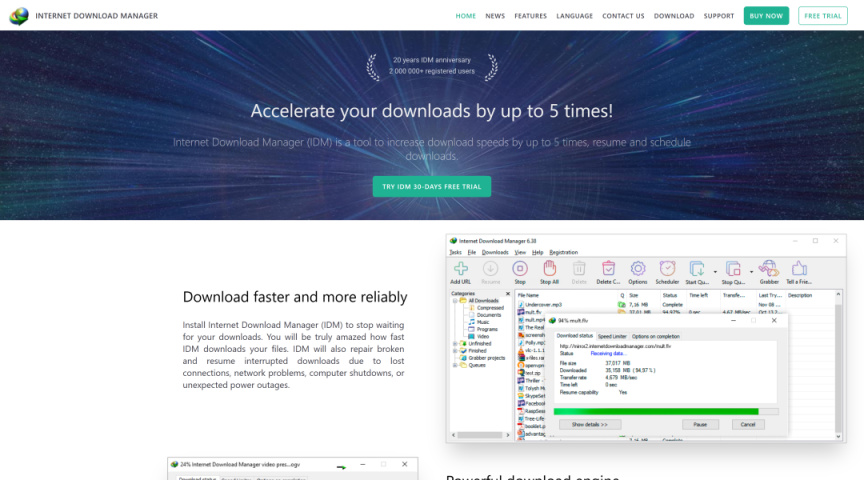
Task: Go to HOME in site navigation
Action: pyautogui.click(x=466, y=16)
